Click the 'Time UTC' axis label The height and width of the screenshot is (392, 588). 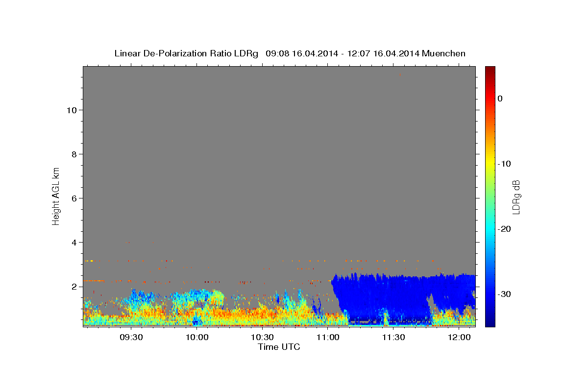coord(279,347)
